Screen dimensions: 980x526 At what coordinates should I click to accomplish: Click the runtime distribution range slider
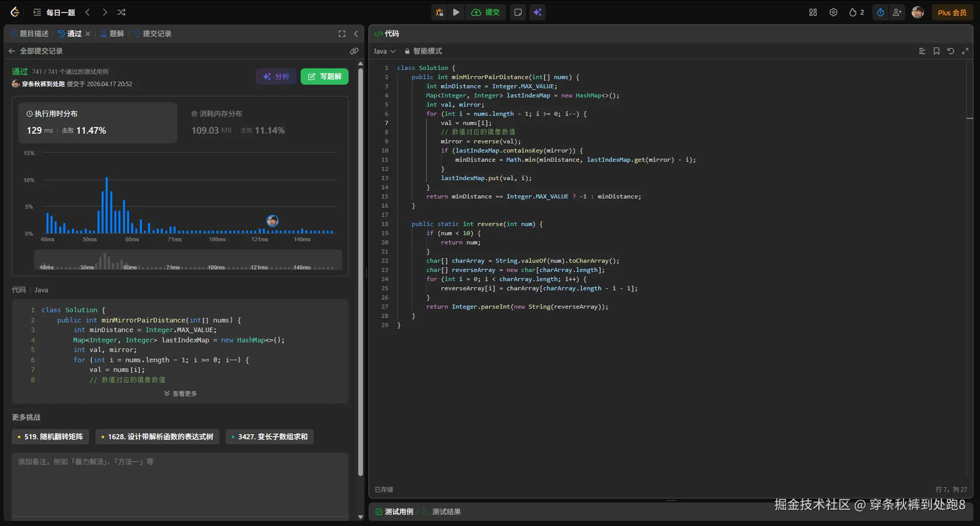coord(188,260)
